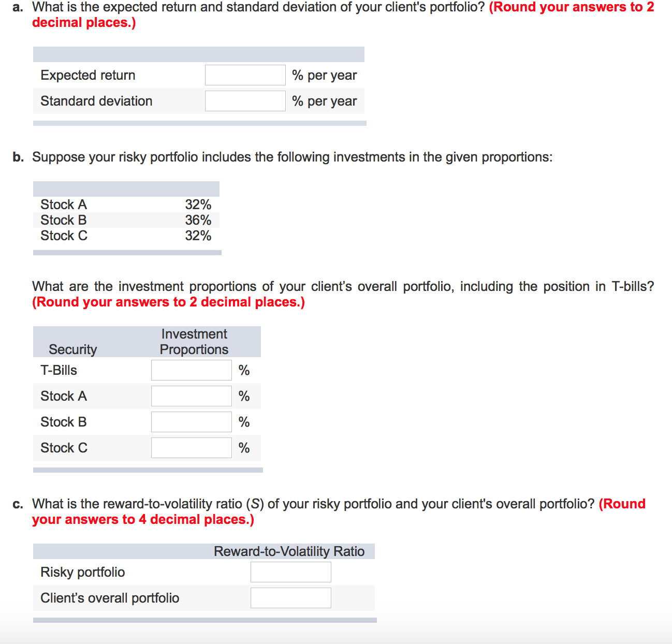The image size is (672, 644).
Task: Click the Client's overall portfolio ratio field
Action: (x=290, y=597)
